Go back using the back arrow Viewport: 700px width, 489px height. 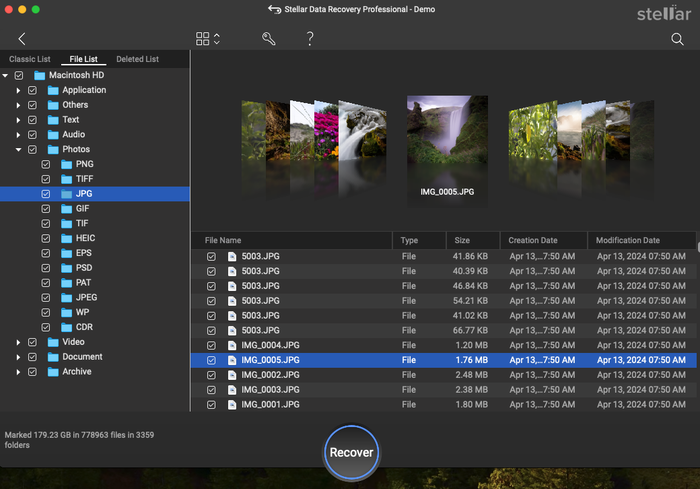point(21,39)
